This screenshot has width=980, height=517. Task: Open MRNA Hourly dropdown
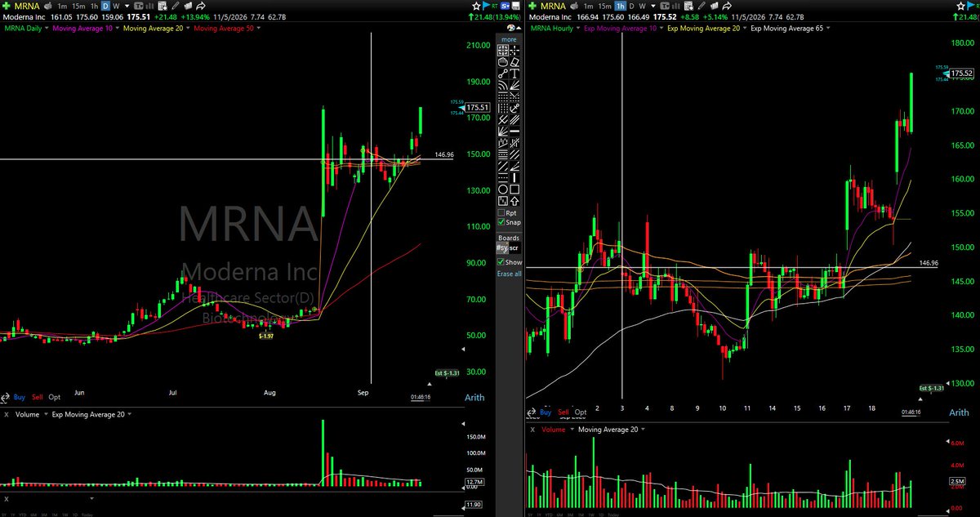tap(578, 29)
